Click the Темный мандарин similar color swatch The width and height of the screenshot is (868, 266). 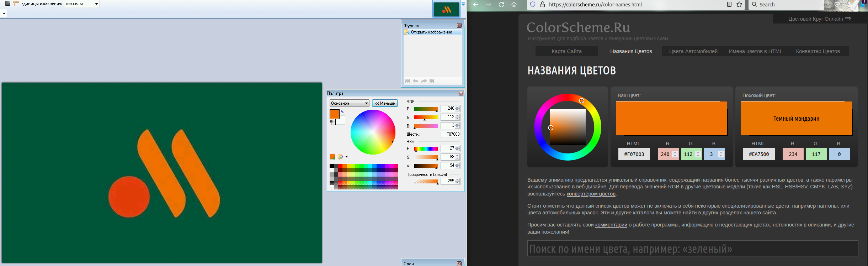coord(796,119)
